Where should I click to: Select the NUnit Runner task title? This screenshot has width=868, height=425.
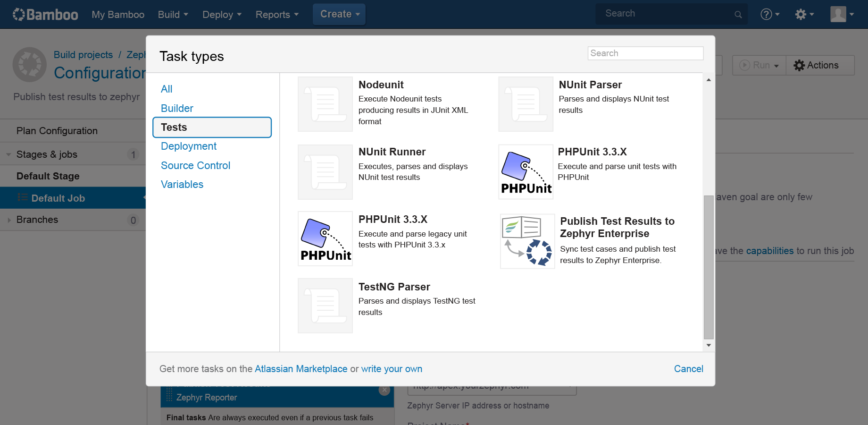[392, 152]
